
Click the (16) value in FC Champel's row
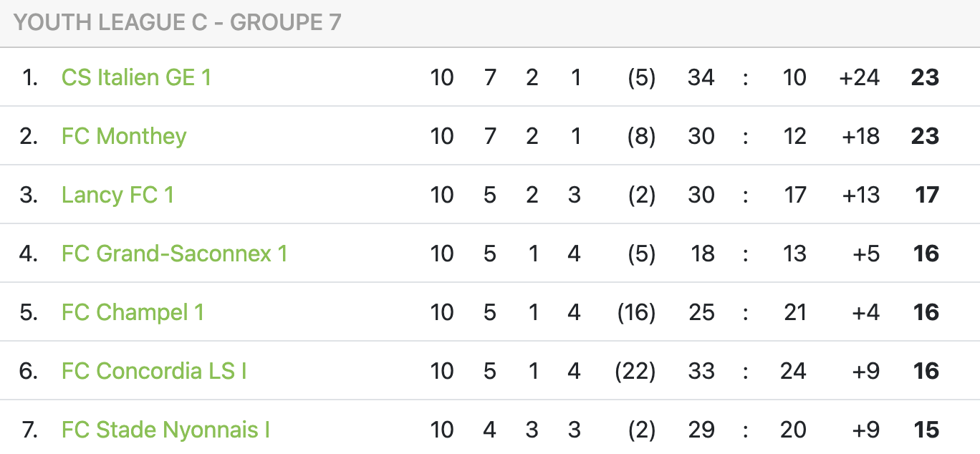[636, 312]
